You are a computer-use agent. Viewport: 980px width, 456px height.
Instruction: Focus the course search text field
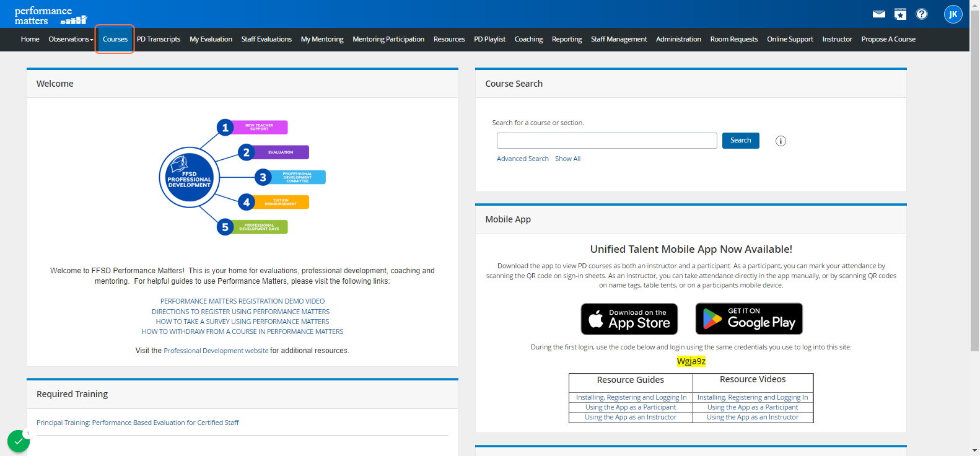point(606,141)
